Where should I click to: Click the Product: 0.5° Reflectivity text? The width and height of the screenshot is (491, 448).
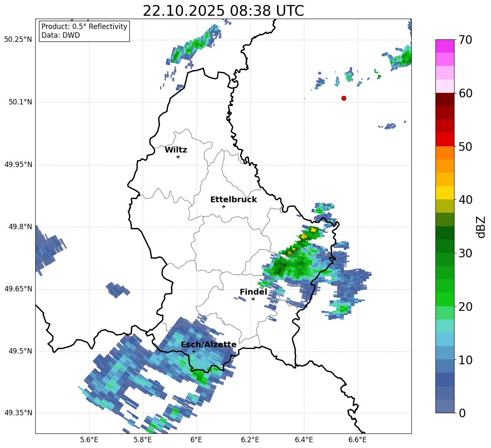pyautogui.click(x=84, y=27)
